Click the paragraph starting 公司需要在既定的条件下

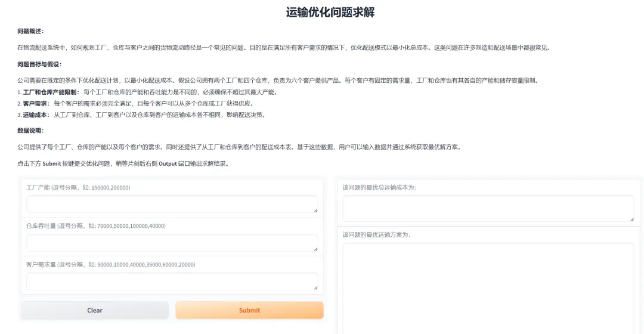point(278,81)
